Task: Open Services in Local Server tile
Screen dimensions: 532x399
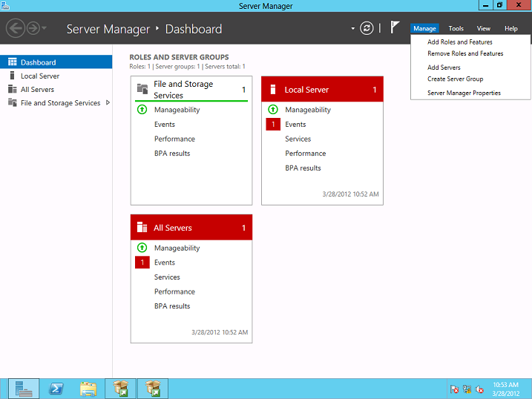Action: [298, 139]
